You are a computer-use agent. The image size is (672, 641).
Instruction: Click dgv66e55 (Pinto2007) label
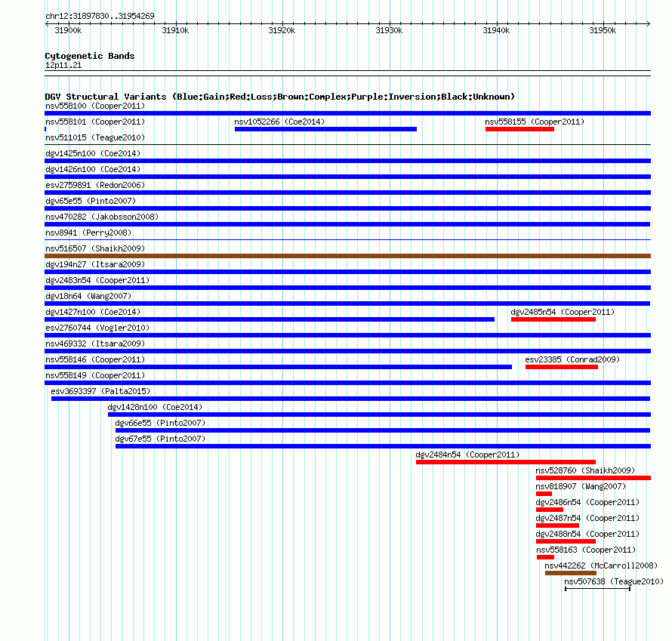pyautogui.click(x=160, y=423)
